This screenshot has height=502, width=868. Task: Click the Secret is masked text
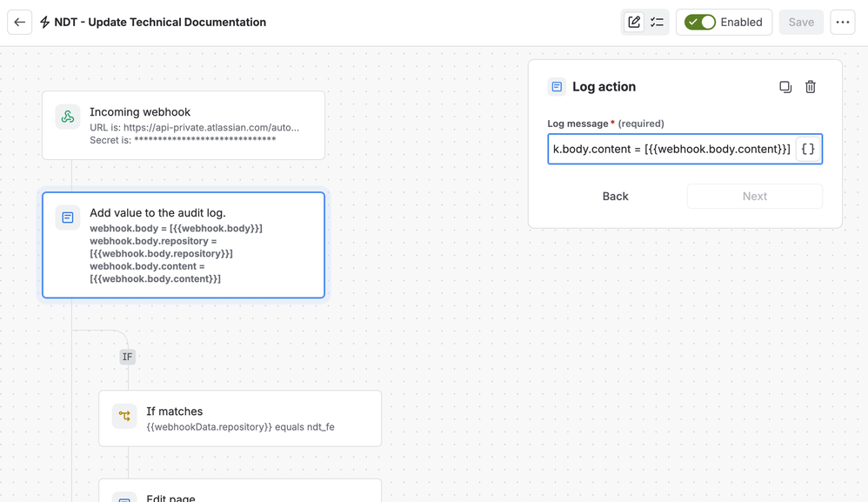coord(183,140)
